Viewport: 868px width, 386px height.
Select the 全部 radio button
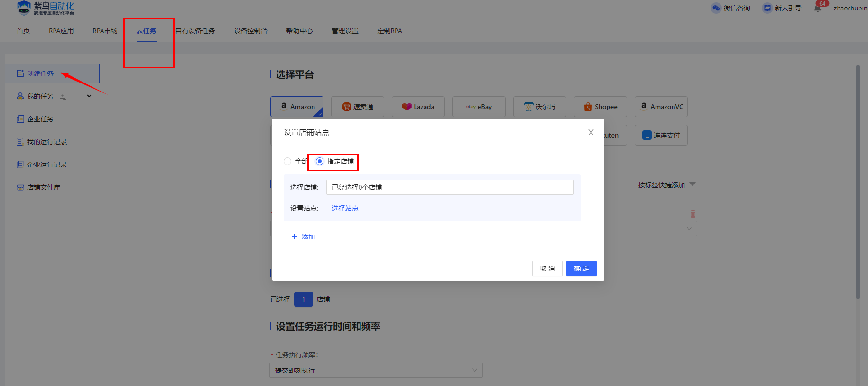(x=287, y=161)
